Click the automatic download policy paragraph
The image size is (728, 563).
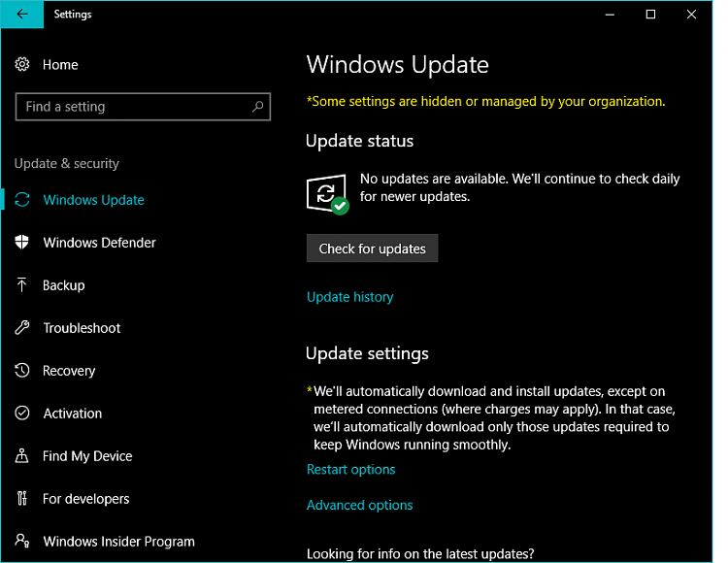(491, 417)
